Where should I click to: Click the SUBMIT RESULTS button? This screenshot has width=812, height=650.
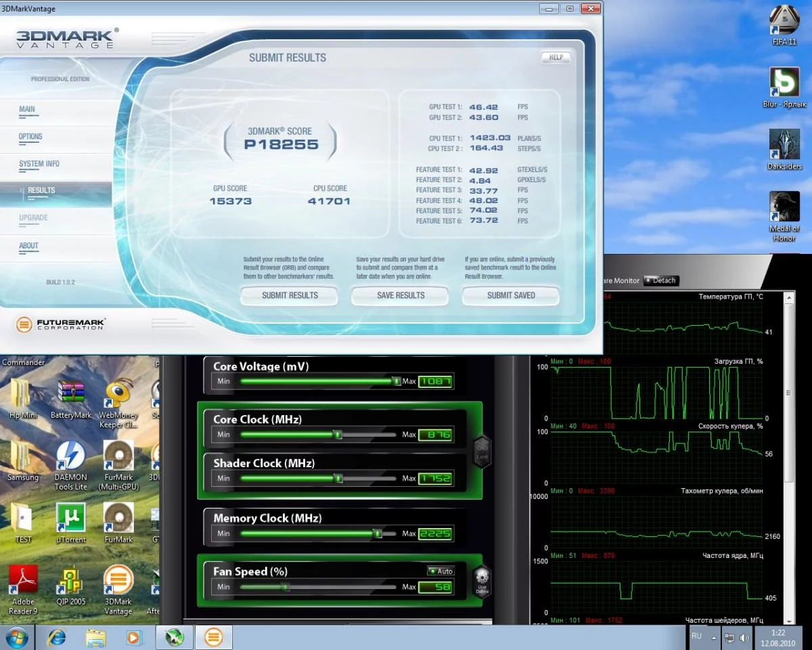point(290,295)
